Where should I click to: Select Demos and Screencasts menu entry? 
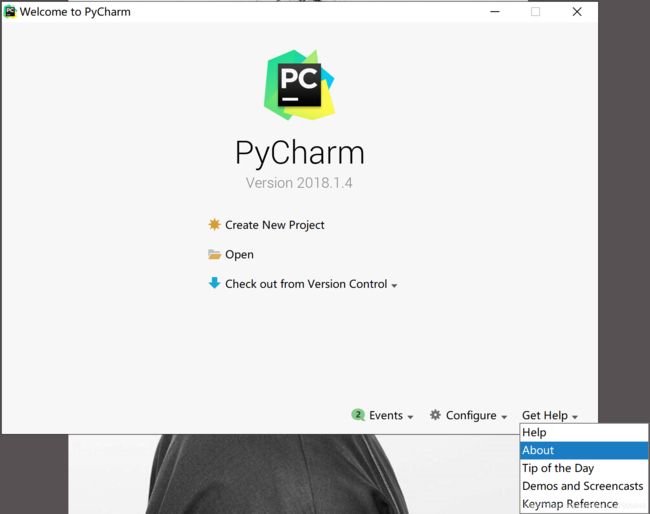coord(584,486)
